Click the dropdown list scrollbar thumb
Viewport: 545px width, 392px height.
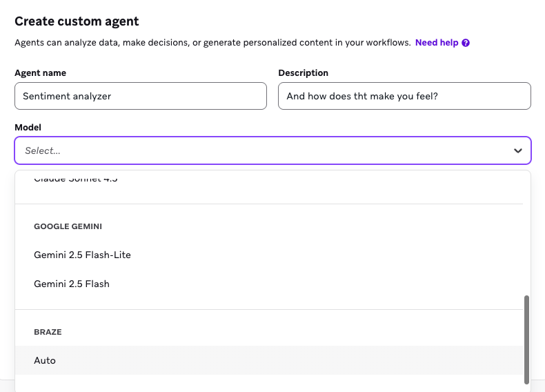point(527,338)
